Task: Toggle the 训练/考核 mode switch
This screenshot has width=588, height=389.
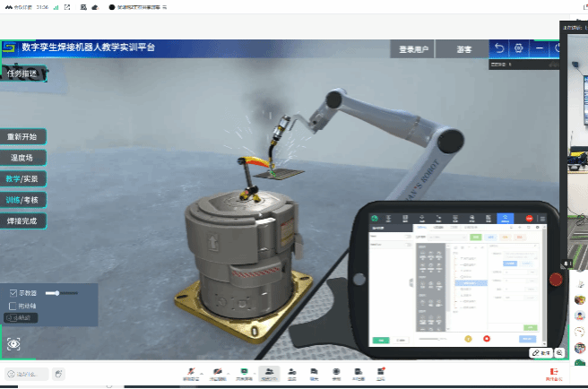Action: pos(22,199)
